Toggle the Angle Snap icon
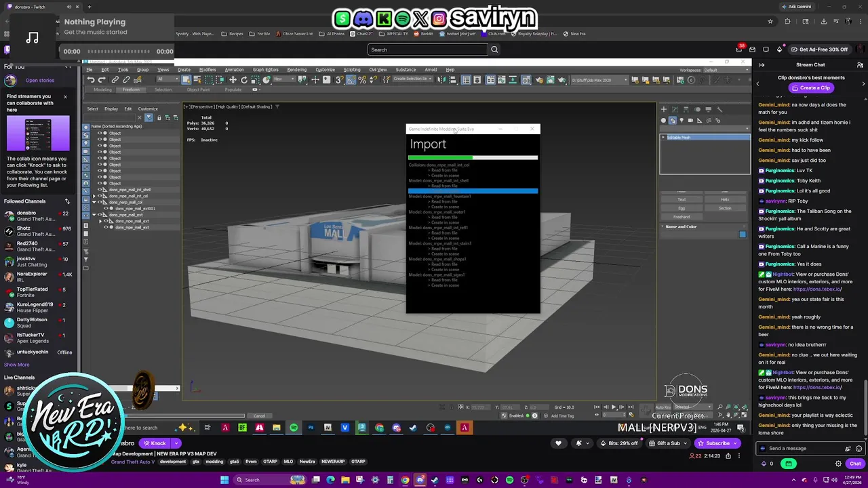Screen dimensions: 868x488 tap(351, 79)
